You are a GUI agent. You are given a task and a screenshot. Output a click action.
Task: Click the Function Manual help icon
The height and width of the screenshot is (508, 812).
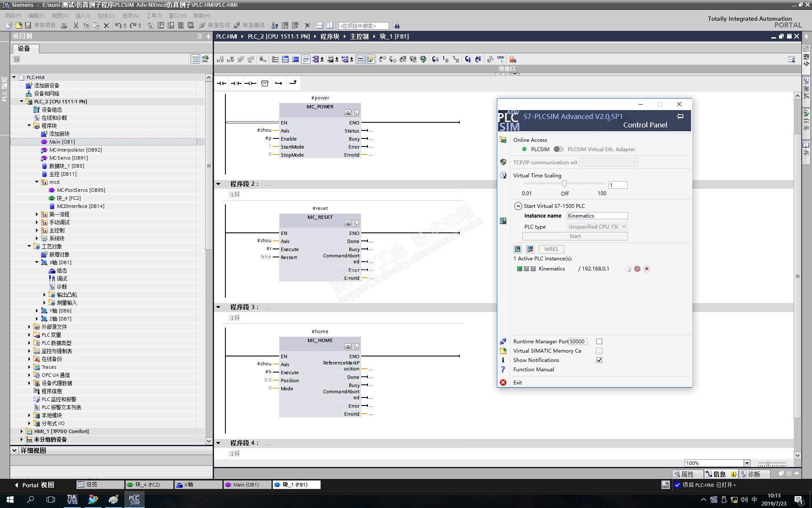[503, 370]
